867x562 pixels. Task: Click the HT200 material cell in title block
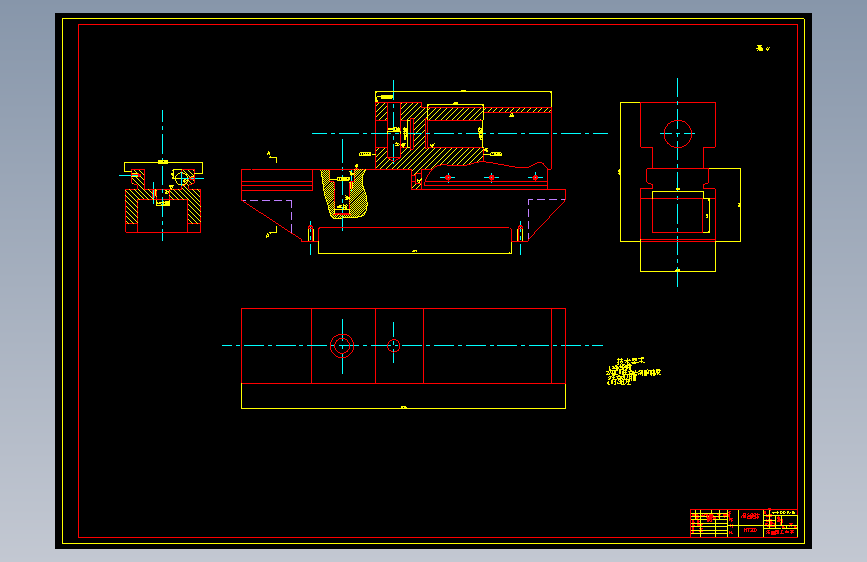[750, 530]
